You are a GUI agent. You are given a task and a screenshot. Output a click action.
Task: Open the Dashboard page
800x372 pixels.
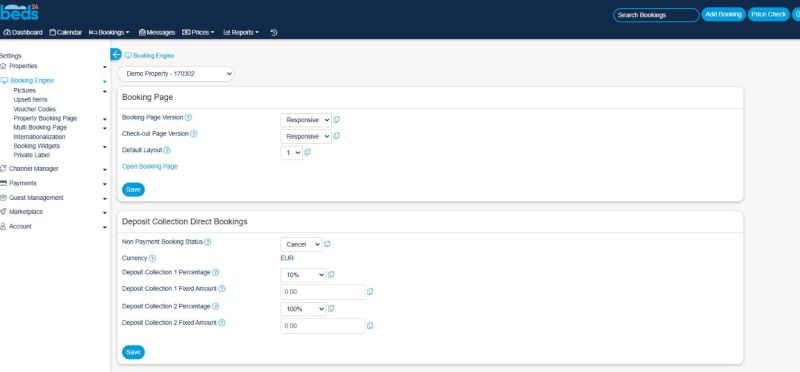click(x=23, y=32)
